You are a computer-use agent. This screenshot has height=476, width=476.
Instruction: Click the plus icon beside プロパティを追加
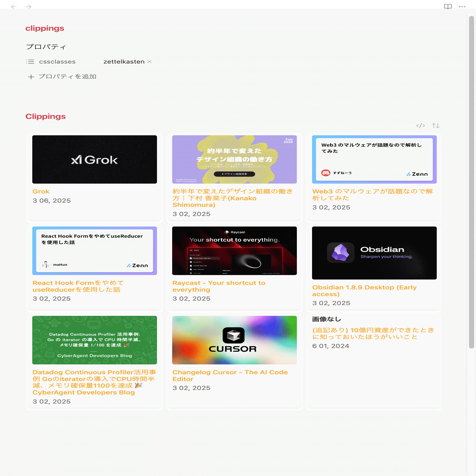[x=31, y=77]
